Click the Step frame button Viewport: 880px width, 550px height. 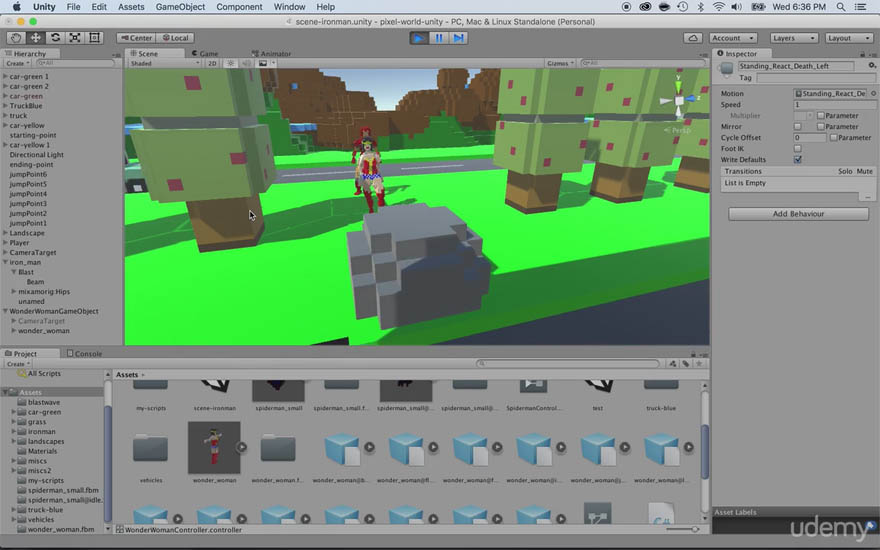[x=459, y=38]
